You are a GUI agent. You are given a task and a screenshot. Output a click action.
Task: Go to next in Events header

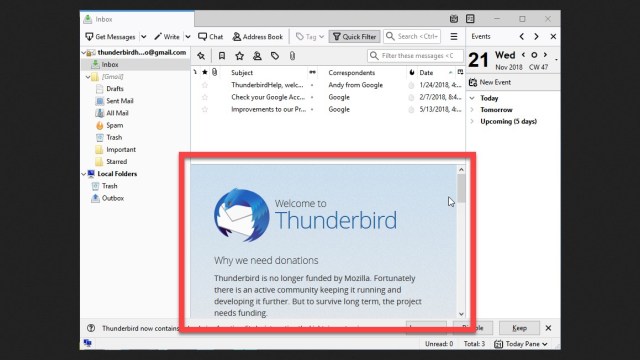pos(536,37)
